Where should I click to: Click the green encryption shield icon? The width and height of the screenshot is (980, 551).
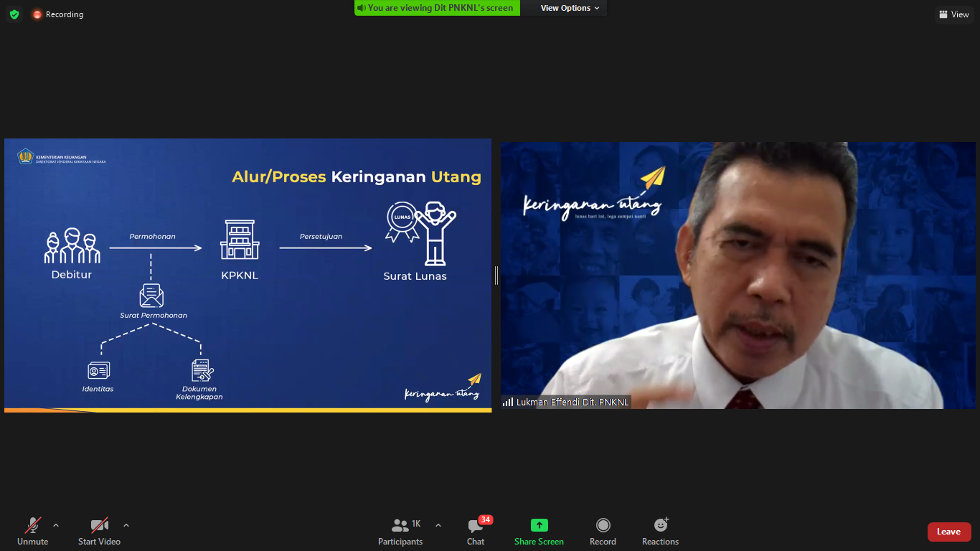[14, 14]
